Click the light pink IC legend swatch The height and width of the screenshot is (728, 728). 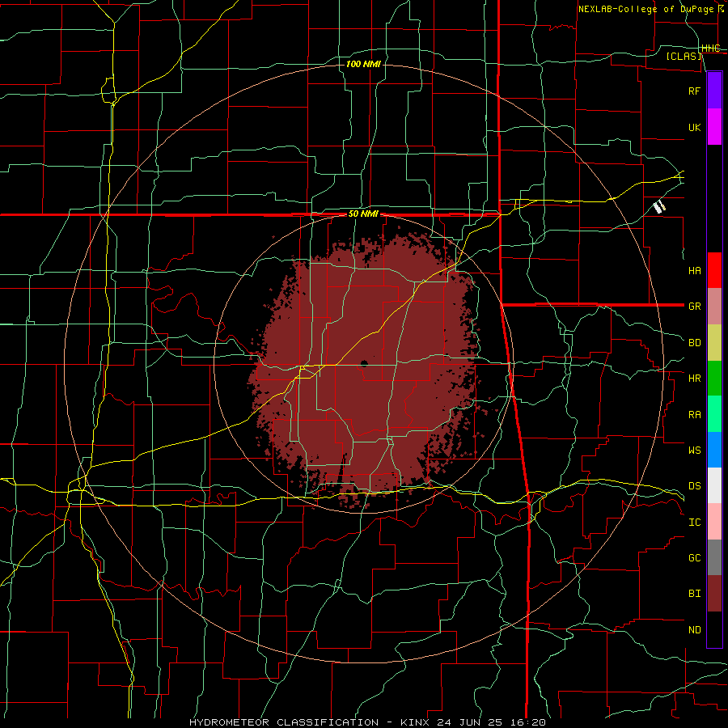(x=714, y=522)
